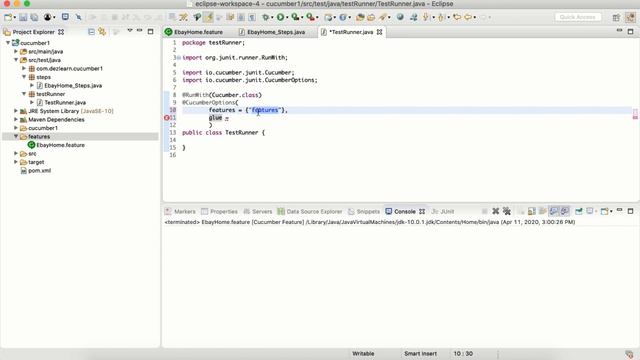
Task: Toggle Show Whitespace Characters button
Action: [252, 17]
